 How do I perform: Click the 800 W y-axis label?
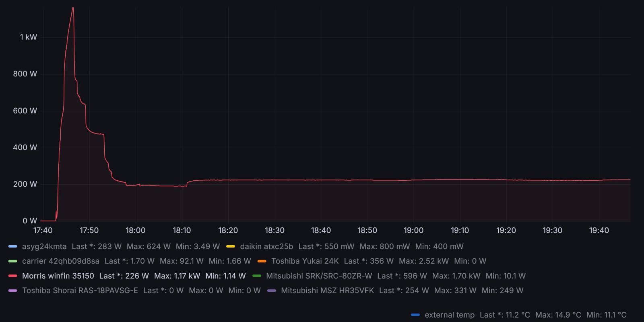(x=25, y=74)
